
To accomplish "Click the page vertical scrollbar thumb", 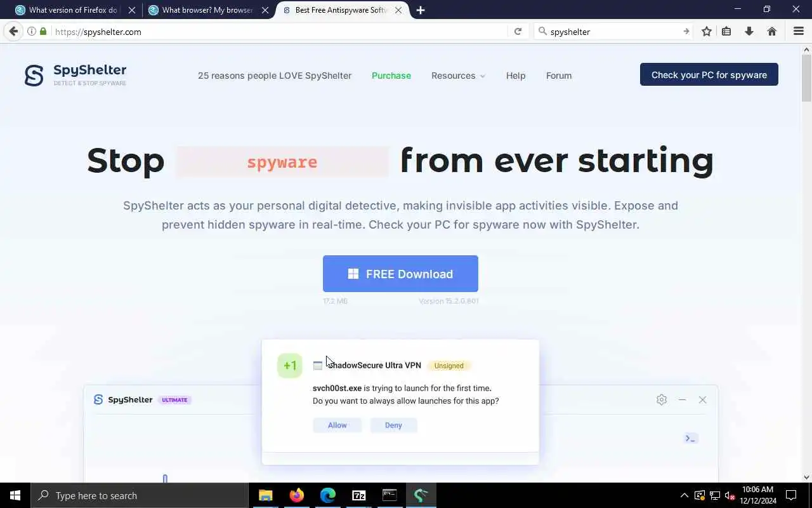I will [x=806, y=78].
